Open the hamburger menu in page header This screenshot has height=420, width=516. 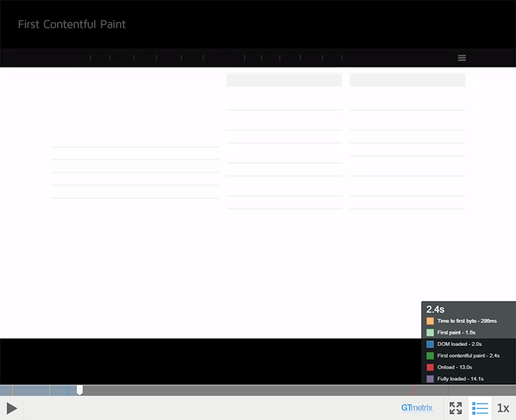(x=462, y=58)
